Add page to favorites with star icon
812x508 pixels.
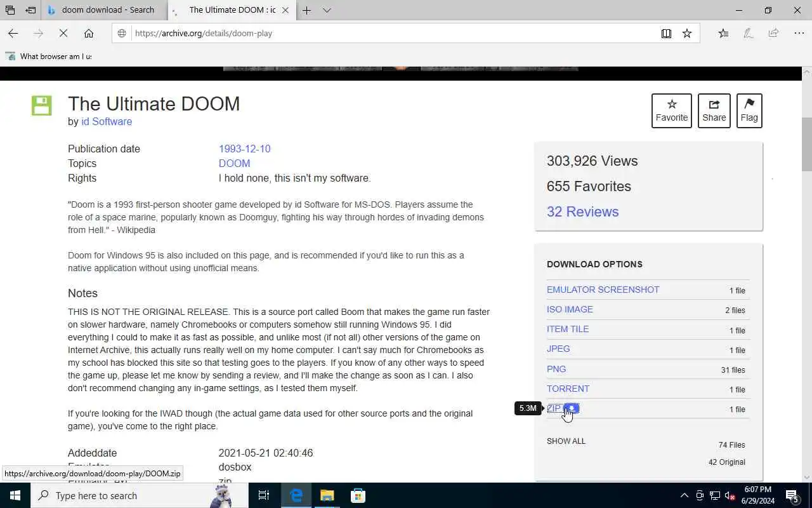(687, 33)
